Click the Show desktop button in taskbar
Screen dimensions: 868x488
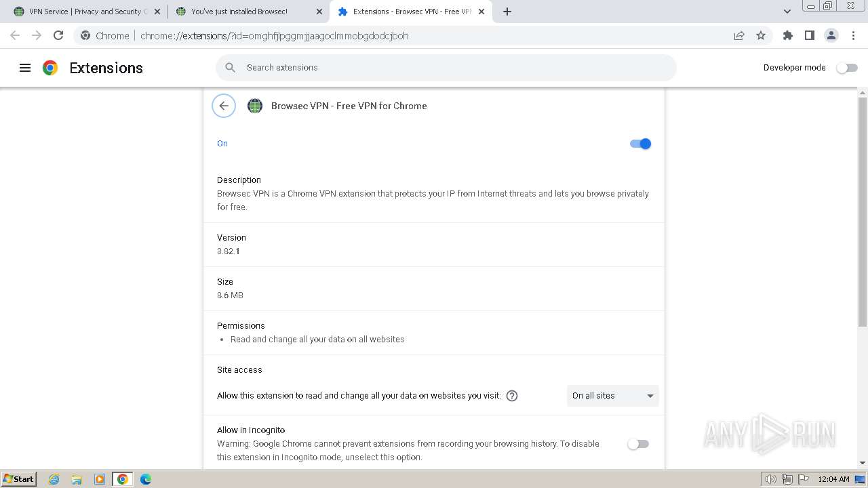(x=861, y=479)
